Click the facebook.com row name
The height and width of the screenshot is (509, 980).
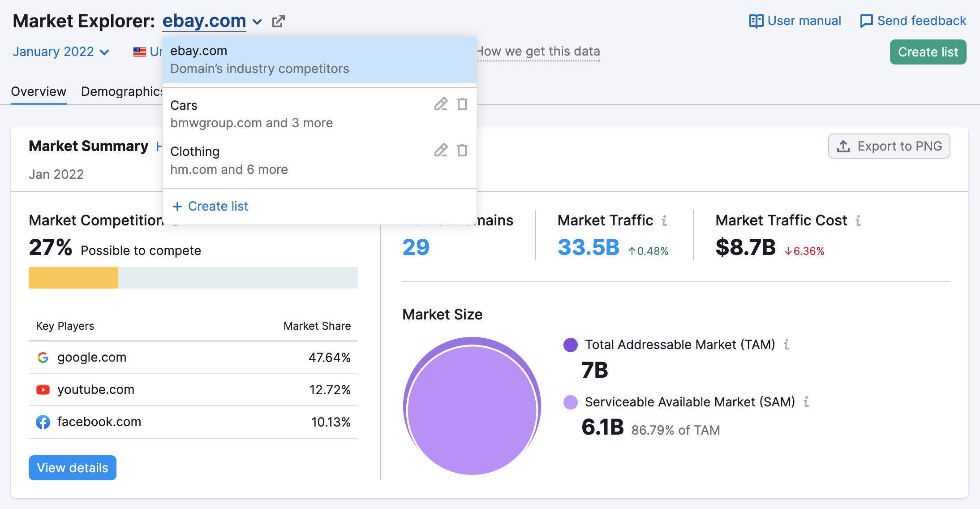point(99,422)
